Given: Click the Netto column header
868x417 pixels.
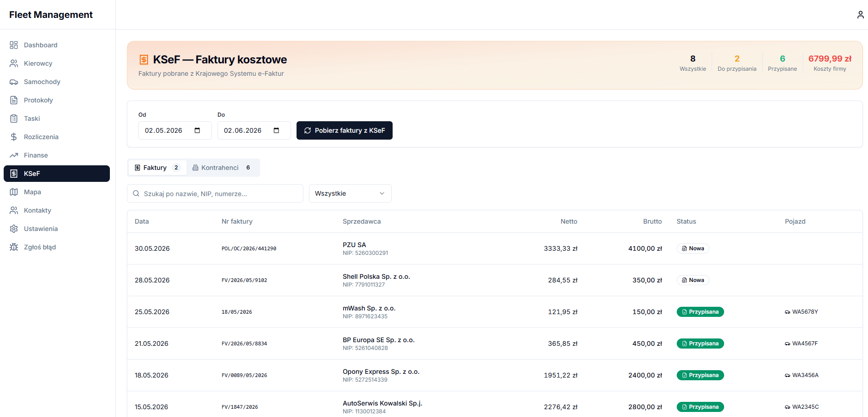Looking at the screenshot, I should 569,221.
